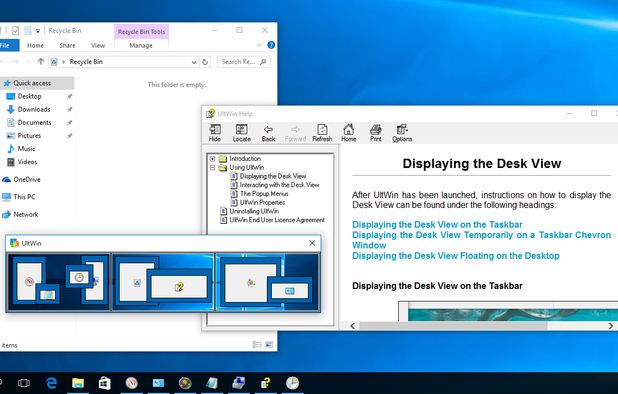618x394 pixels.
Task: Expand the Explorer ribbon with the chevron
Action: 259,45
